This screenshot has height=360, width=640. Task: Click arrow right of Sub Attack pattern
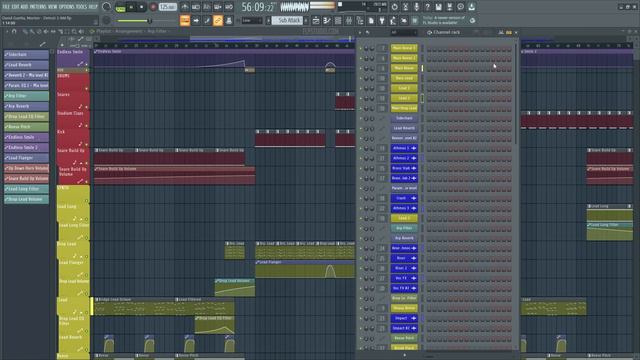[306, 20]
